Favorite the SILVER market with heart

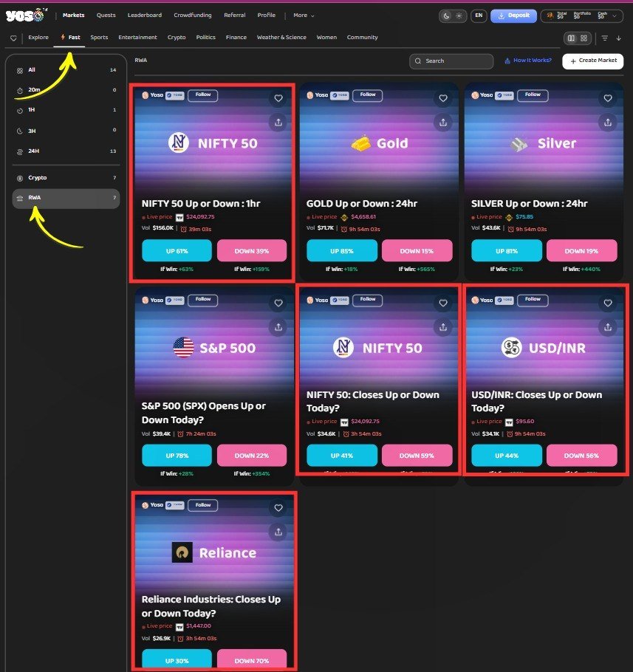click(608, 98)
